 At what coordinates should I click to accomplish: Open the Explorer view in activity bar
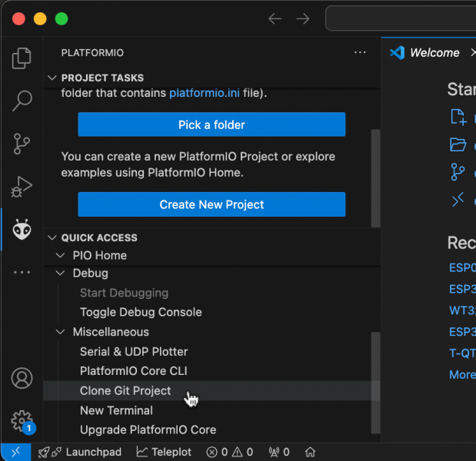[x=22, y=58]
